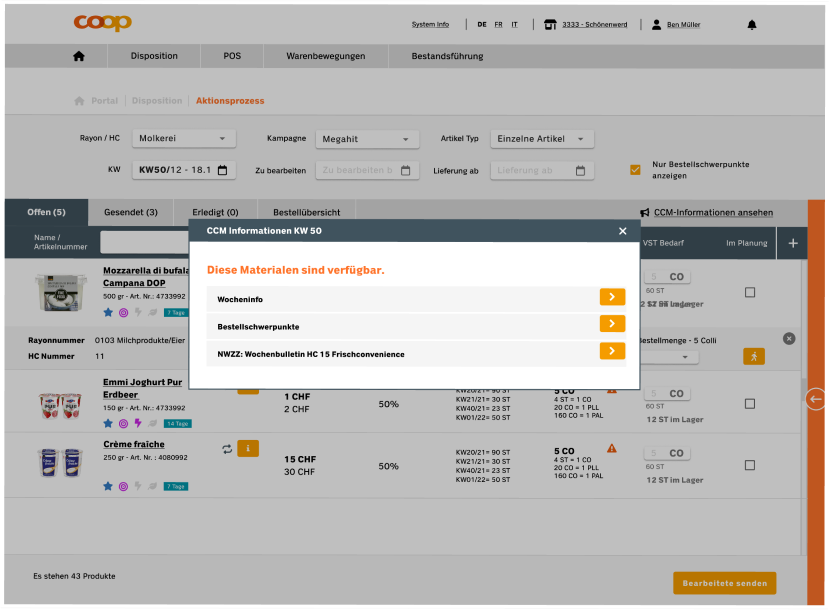829x610 pixels.
Task: Open the Warenbewegungen menu
Action: (x=326, y=56)
